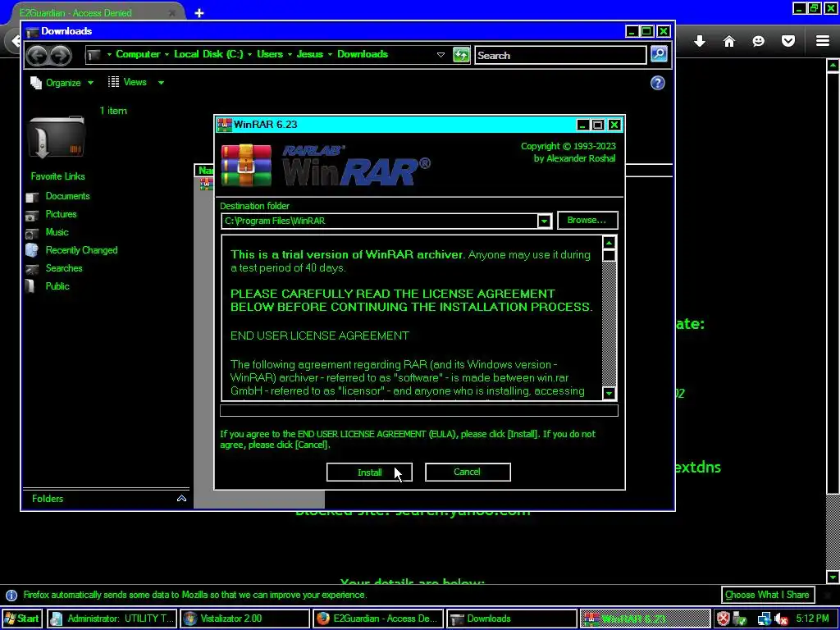The image size is (840, 630).
Task: Expand the Folders pane chevron
Action: tap(181, 498)
